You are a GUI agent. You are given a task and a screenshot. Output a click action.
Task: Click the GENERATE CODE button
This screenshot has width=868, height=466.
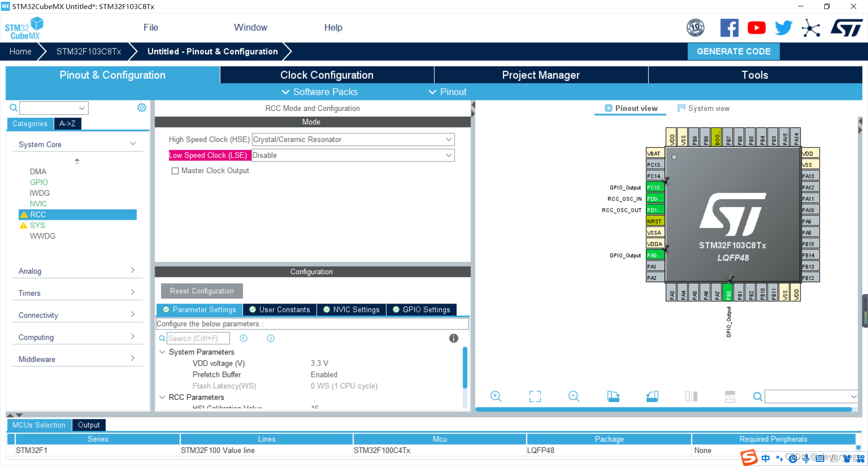click(x=733, y=52)
